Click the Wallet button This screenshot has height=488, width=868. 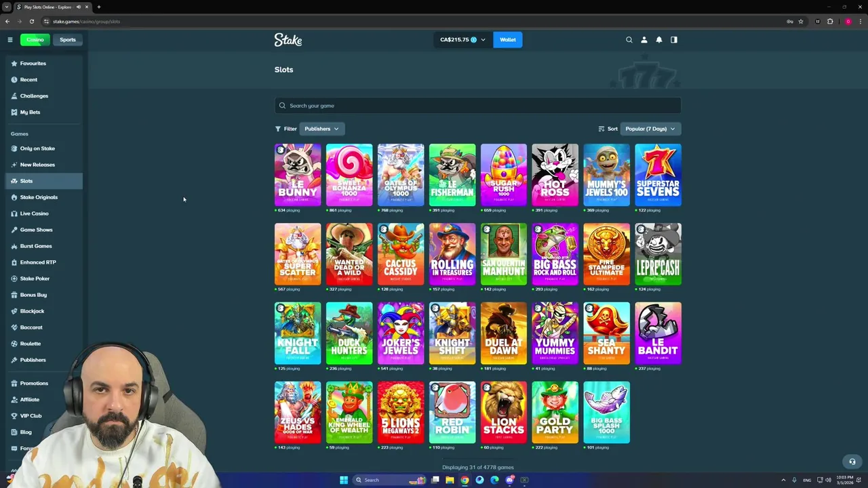pyautogui.click(x=508, y=40)
